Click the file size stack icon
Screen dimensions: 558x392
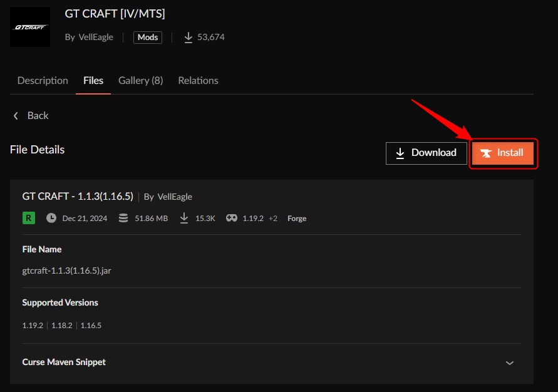tap(123, 218)
